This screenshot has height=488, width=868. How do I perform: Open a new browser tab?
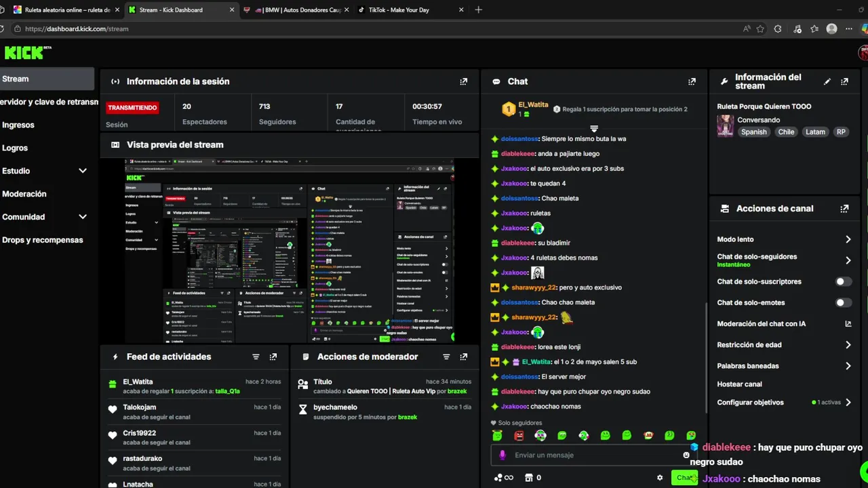(x=479, y=10)
